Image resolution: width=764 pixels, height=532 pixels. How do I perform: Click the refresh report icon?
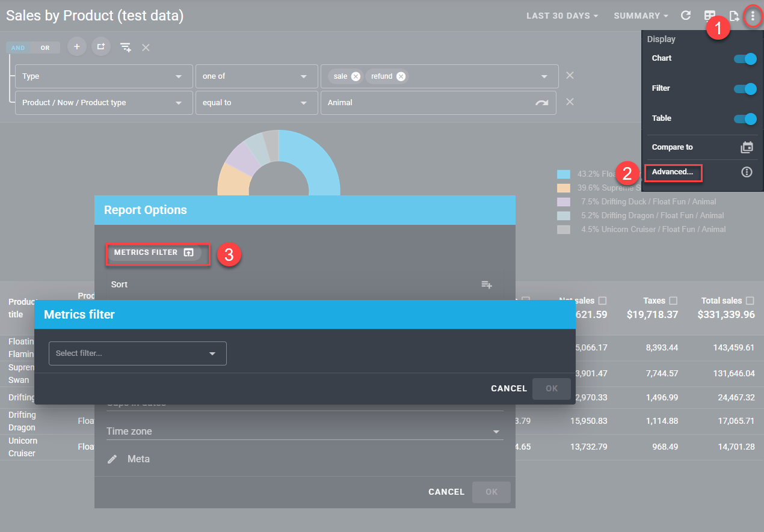tap(685, 16)
